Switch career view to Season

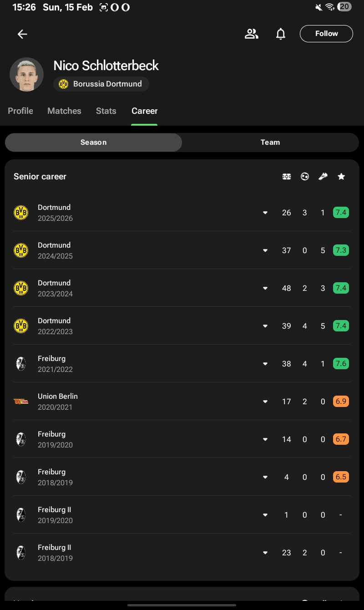[x=93, y=142]
